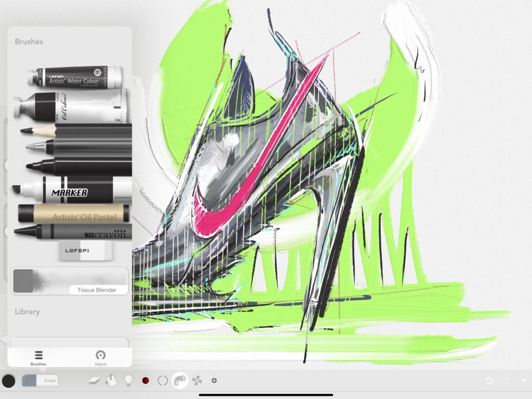Select the LOFOPI eraser block

[85, 250]
